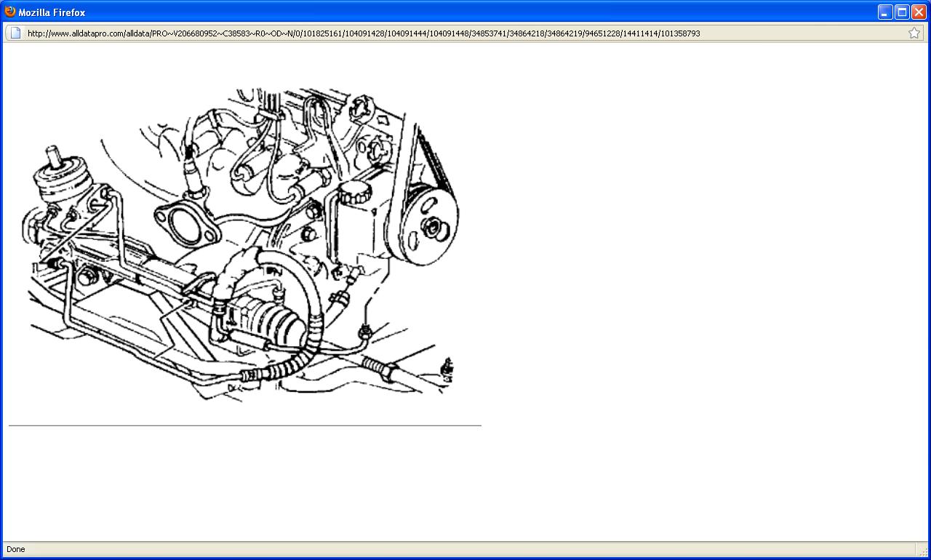Minimize the Mozilla Firefox window
Screen dimensions: 931x560
tap(885, 12)
